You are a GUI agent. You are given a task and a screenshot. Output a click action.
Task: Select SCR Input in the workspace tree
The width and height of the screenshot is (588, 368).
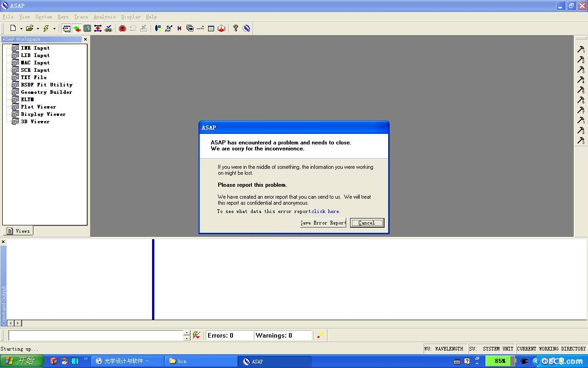35,70
